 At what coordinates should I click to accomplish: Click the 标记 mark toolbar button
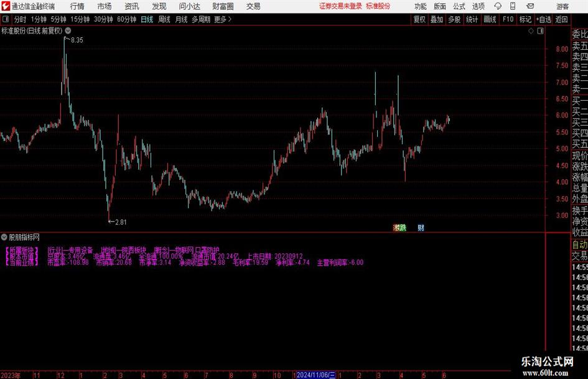(525, 19)
